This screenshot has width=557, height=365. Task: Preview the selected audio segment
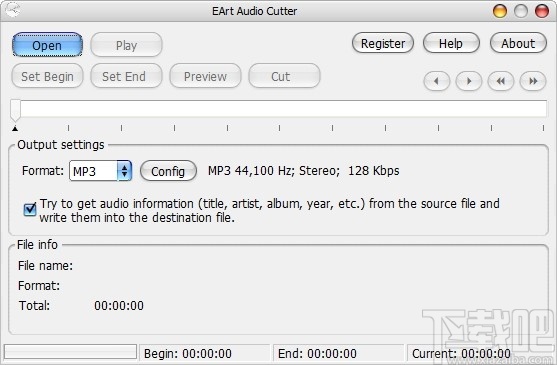pyautogui.click(x=205, y=76)
